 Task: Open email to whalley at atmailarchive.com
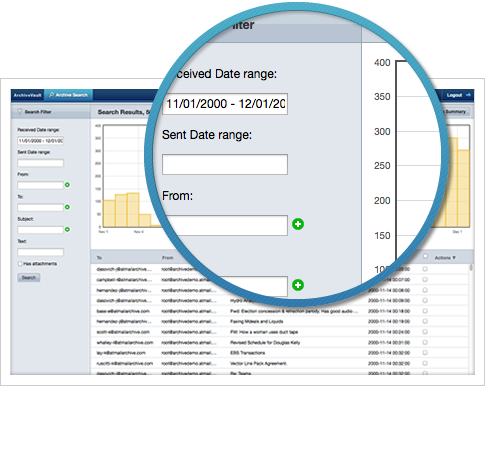tap(125, 342)
